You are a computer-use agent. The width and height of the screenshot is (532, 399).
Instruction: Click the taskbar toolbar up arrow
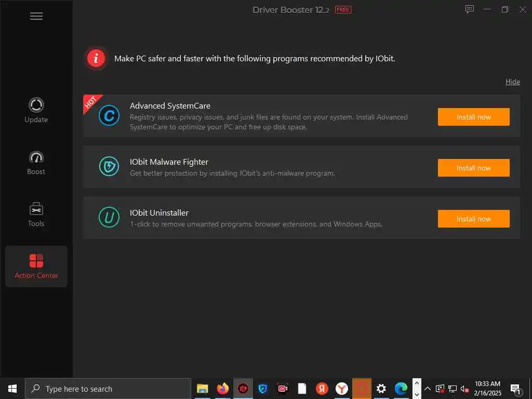click(x=417, y=383)
